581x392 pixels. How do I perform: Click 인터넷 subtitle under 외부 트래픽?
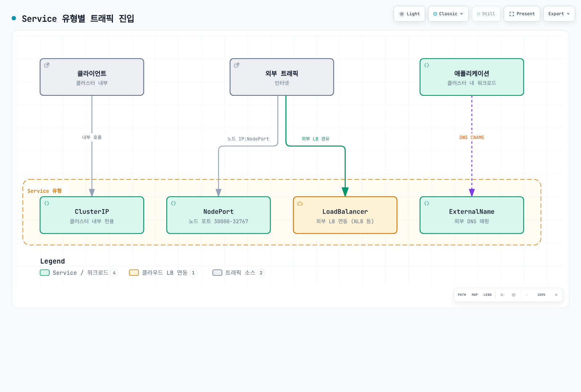click(x=282, y=83)
